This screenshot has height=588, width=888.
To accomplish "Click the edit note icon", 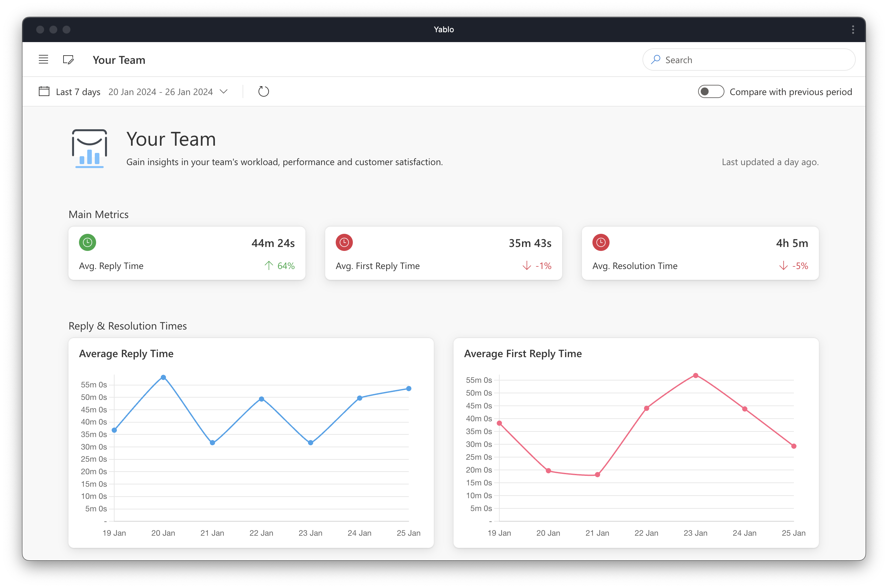I will click(x=68, y=60).
